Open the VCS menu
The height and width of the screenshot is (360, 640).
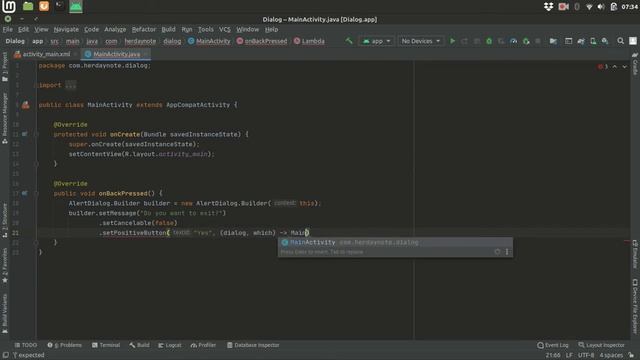pos(224,29)
